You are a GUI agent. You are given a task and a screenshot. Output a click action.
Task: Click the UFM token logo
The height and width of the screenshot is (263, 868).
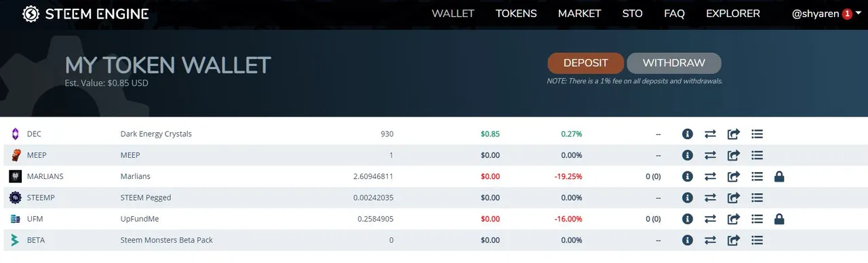tap(15, 219)
